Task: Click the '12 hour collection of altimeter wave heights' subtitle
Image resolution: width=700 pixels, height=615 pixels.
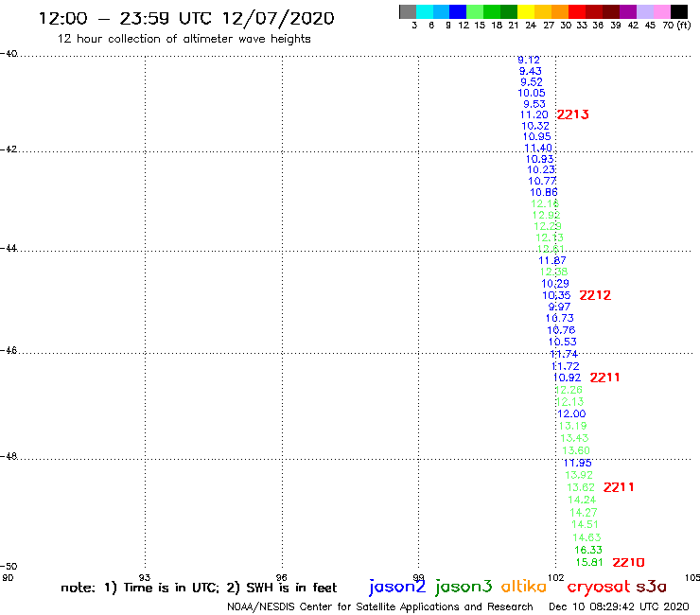Action: point(184,39)
